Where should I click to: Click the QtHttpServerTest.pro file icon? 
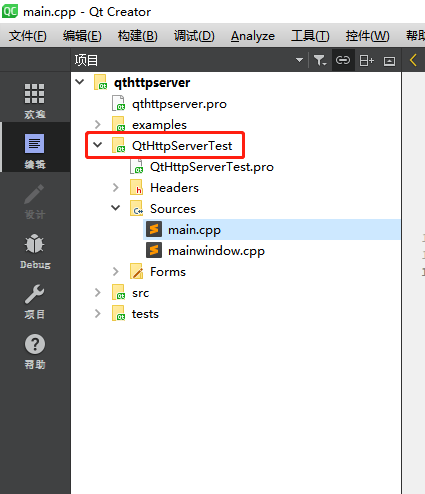136,166
